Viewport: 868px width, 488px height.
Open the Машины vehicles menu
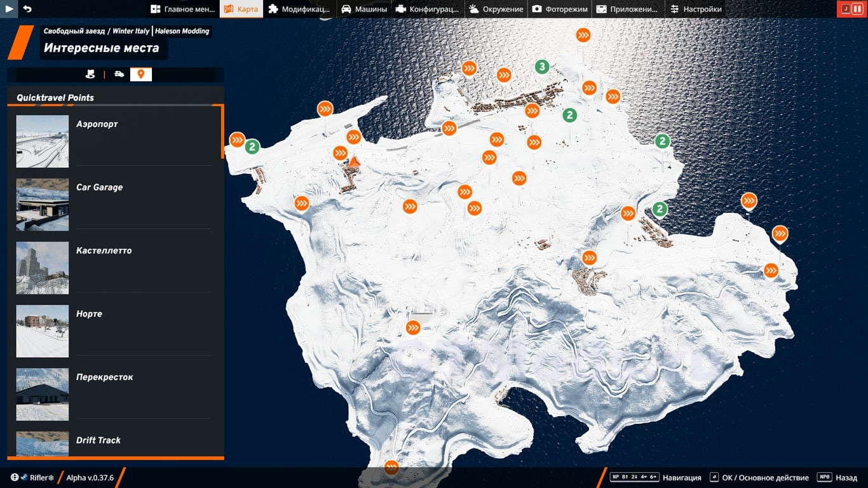(x=364, y=9)
